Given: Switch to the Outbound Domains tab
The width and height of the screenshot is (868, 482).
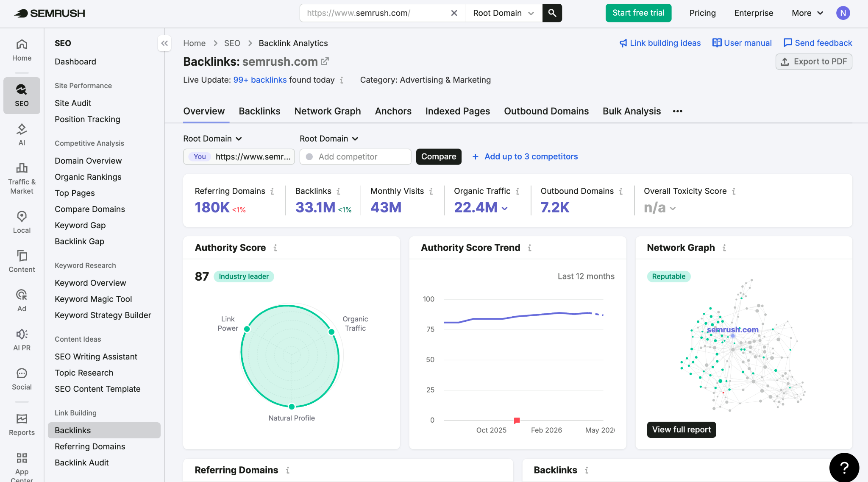Looking at the screenshot, I should [546, 111].
